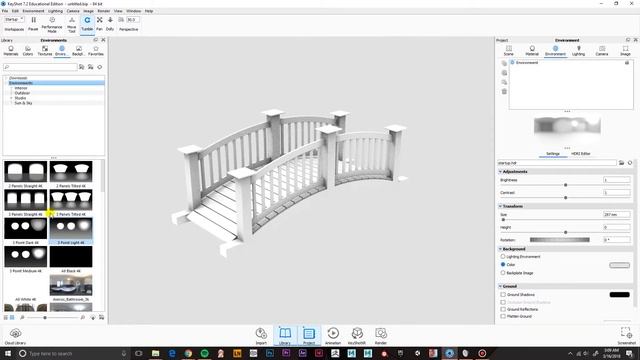Switch to the Scene tab in Project
This screenshot has height=360, width=640.
point(509,51)
